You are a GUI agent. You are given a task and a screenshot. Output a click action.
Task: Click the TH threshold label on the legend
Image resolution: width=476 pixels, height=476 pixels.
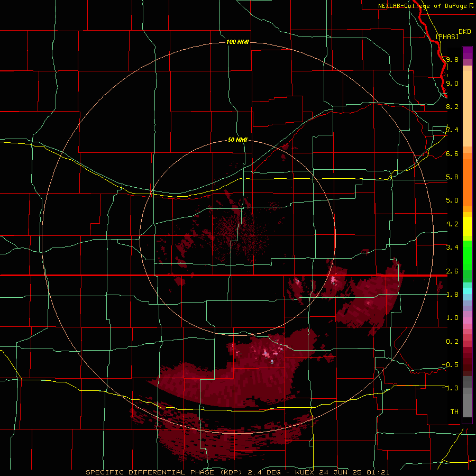pos(454,412)
